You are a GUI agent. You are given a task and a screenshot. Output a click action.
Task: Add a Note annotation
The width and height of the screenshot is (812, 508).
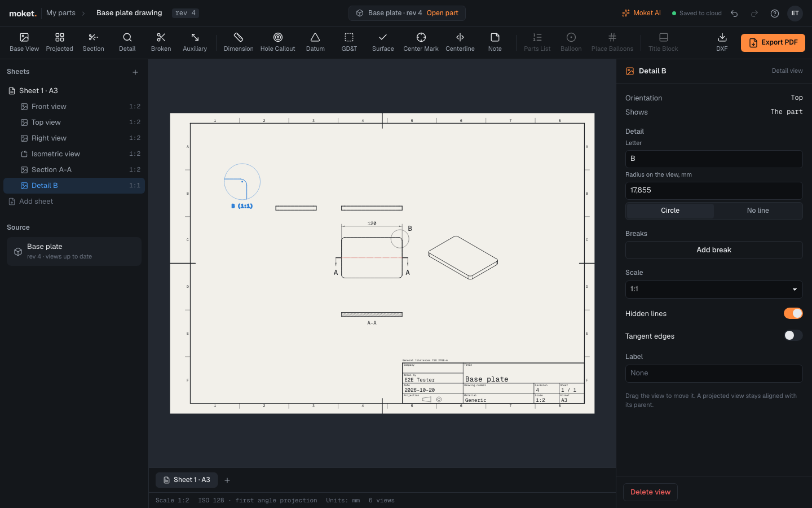tap(495, 42)
